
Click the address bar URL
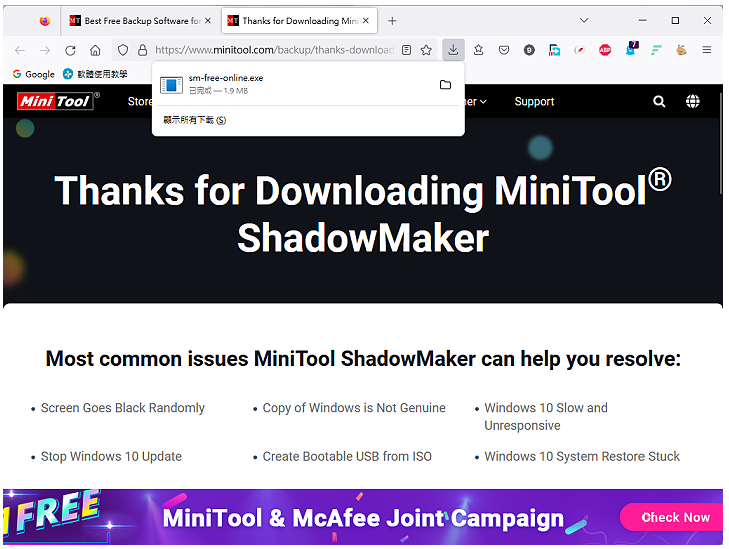[274, 50]
